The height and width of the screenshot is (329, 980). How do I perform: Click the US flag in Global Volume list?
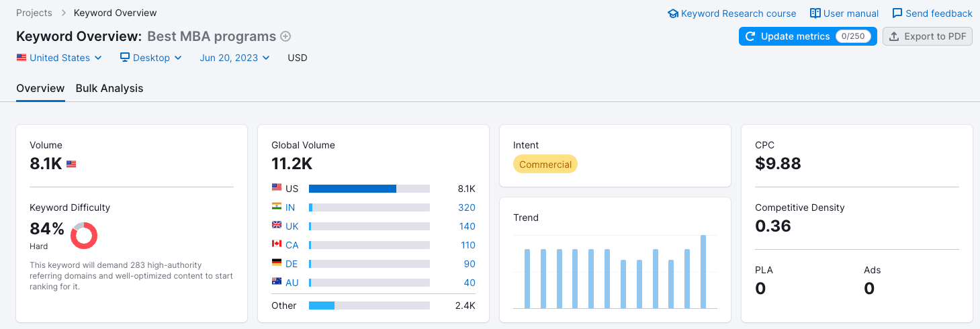click(277, 188)
